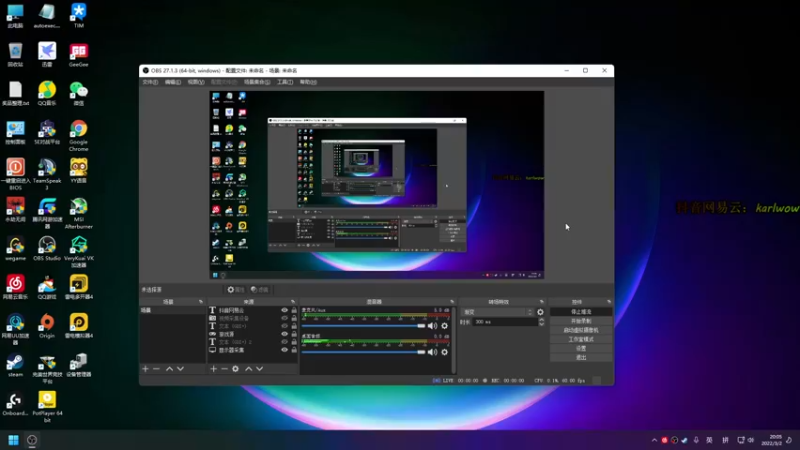800x450 pixels.
Task: Open the wegame desktop icon
Action: click(x=15, y=248)
